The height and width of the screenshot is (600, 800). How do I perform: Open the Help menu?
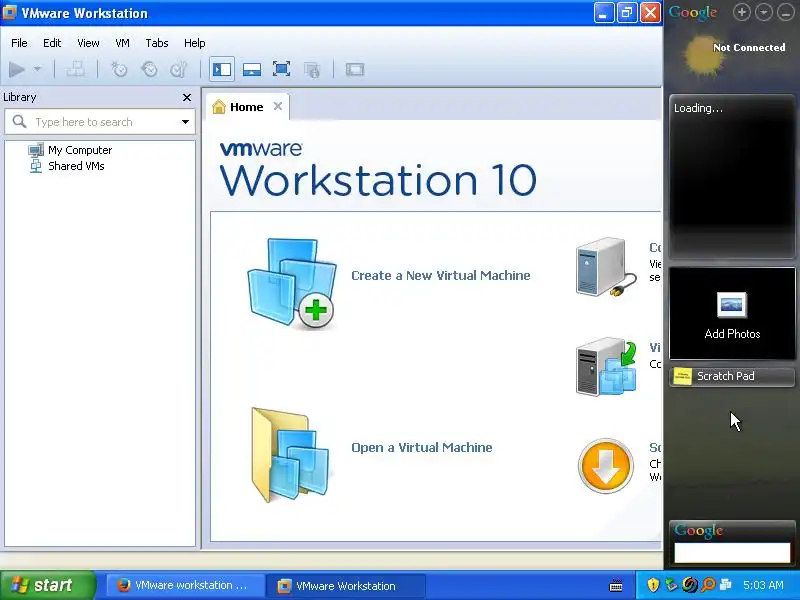(194, 43)
